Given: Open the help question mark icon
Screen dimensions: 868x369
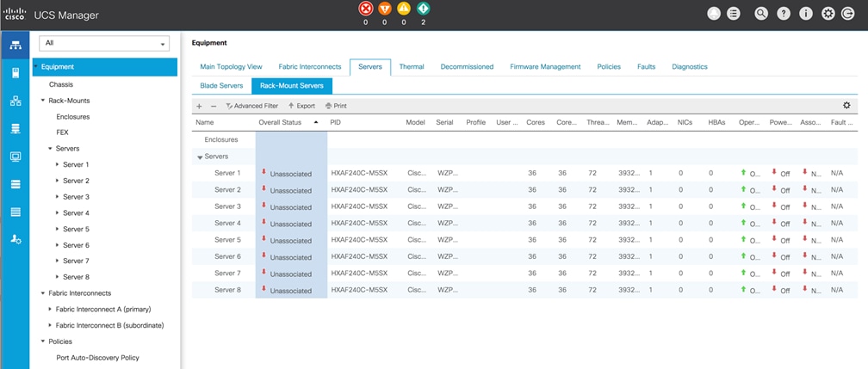Looking at the screenshot, I should pos(784,15).
